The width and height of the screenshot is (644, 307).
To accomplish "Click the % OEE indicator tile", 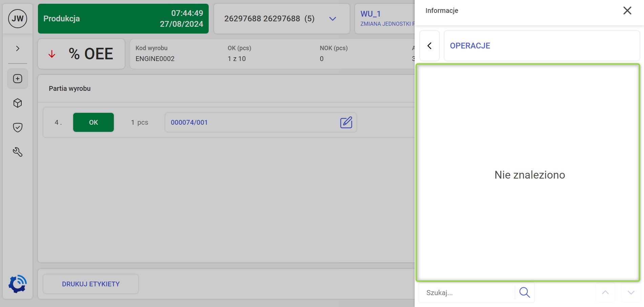I will (81, 54).
